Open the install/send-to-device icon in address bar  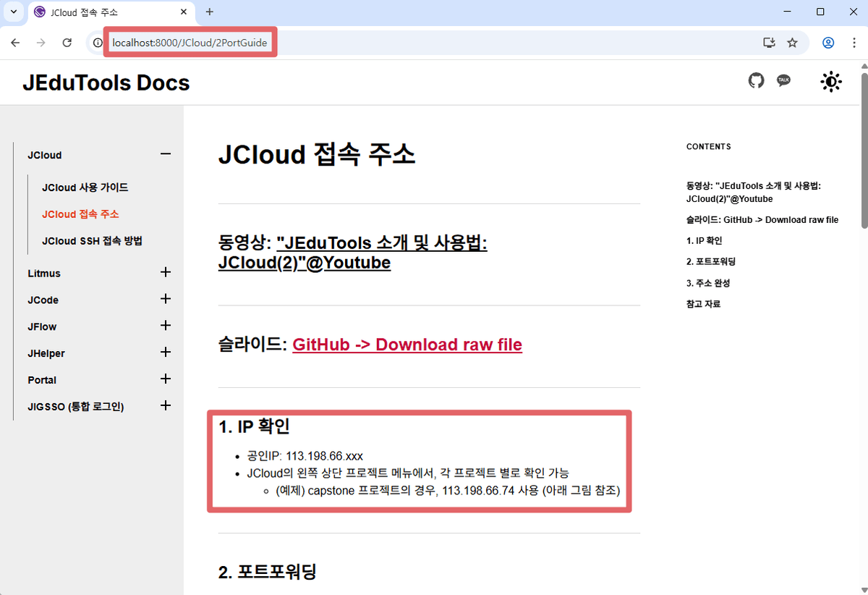pyautogui.click(x=768, y=43)
